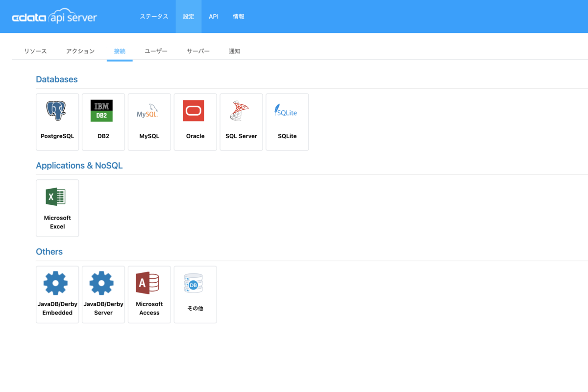Select JavaDB/Derby Embedded gear icon
The image size is (588, 392).
pos(55,283)
